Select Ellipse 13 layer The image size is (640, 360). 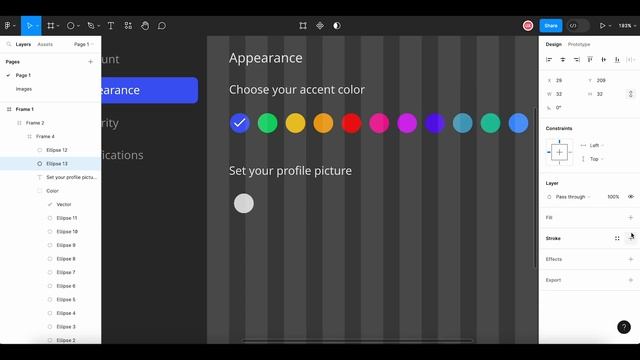[x=51, y=164]
